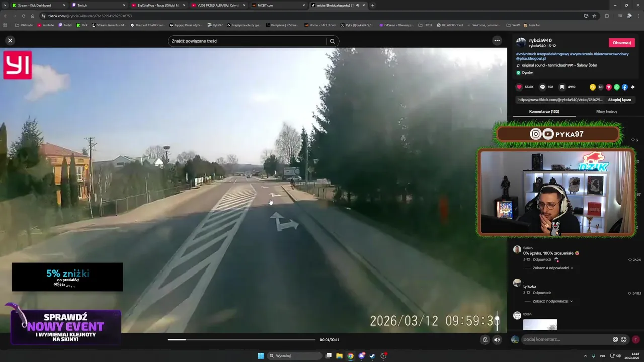Open Steam from taskbar
The height and width of the screenshot is (362, 644).
coord(372,356)
